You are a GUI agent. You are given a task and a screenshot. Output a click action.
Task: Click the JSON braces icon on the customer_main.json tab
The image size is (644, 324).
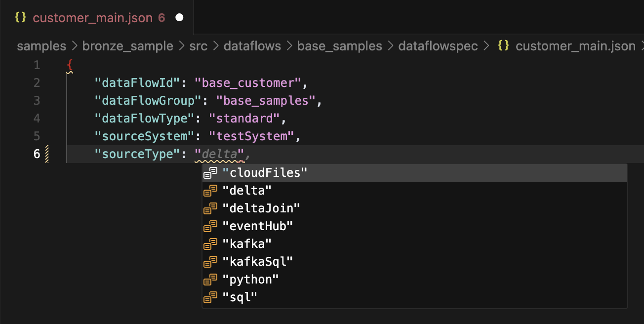tap(21, 17)
